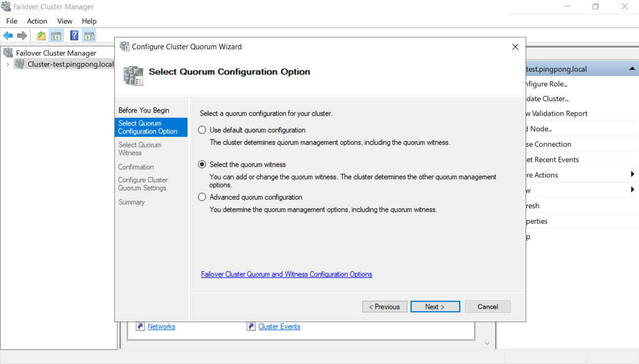Click Reset Recent Events action
Image resolution: width=639 pixels, height=364 pixels.
point(552,160)
